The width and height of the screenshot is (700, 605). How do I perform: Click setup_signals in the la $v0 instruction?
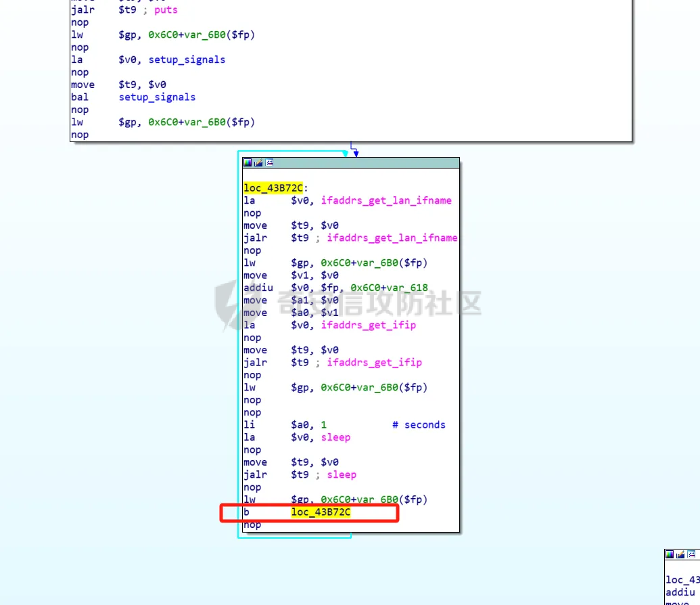point(187,60)
